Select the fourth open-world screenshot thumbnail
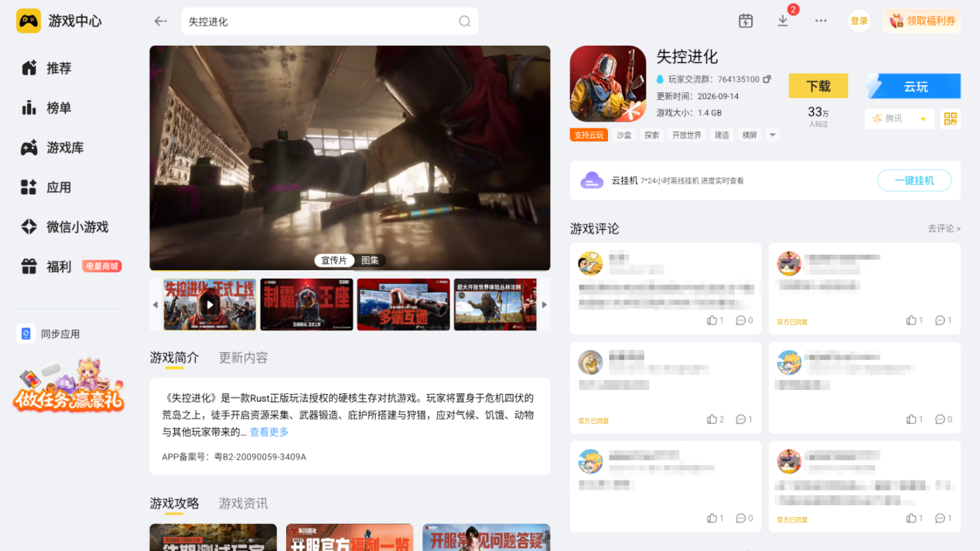 pos(495,305)
